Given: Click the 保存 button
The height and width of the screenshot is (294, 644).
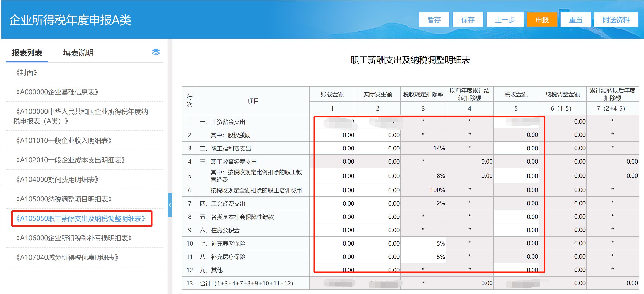Looking at the screenshot, I should point(468,19).
